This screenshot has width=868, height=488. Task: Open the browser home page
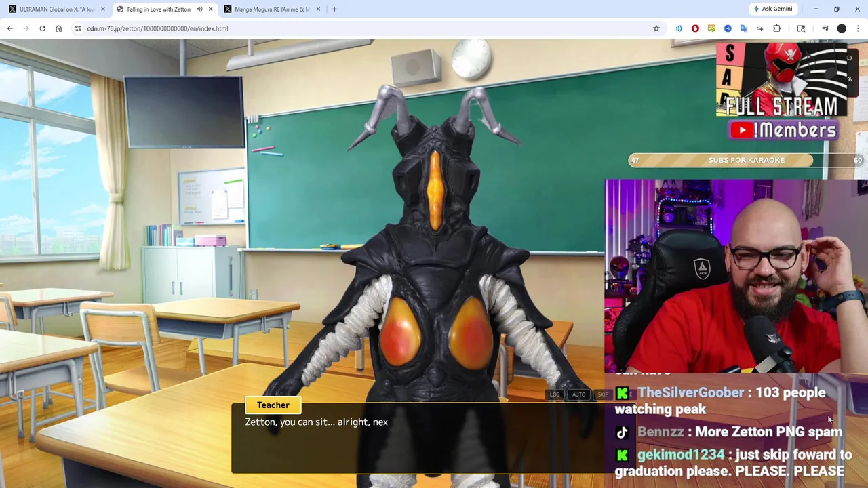(58, 28)
